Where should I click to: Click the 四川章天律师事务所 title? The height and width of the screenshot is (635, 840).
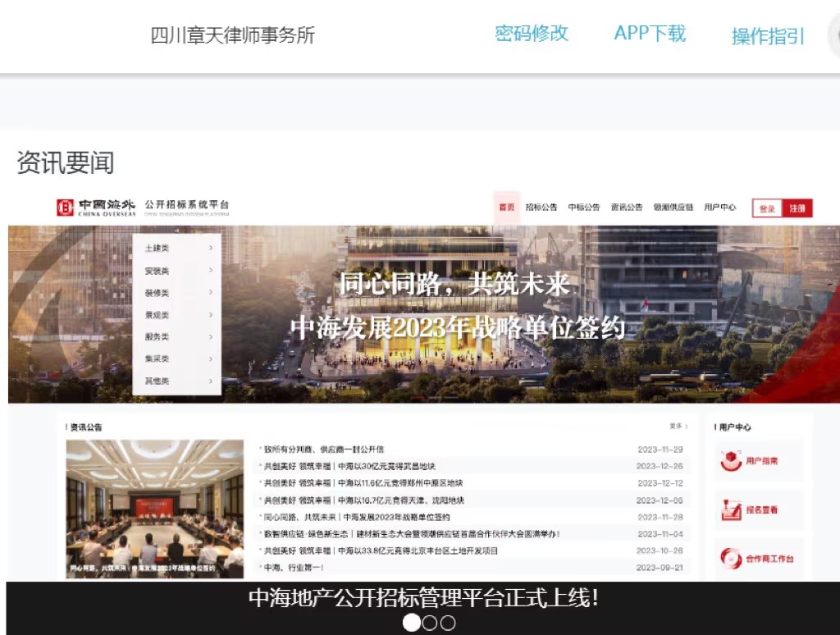pos(232,36)
